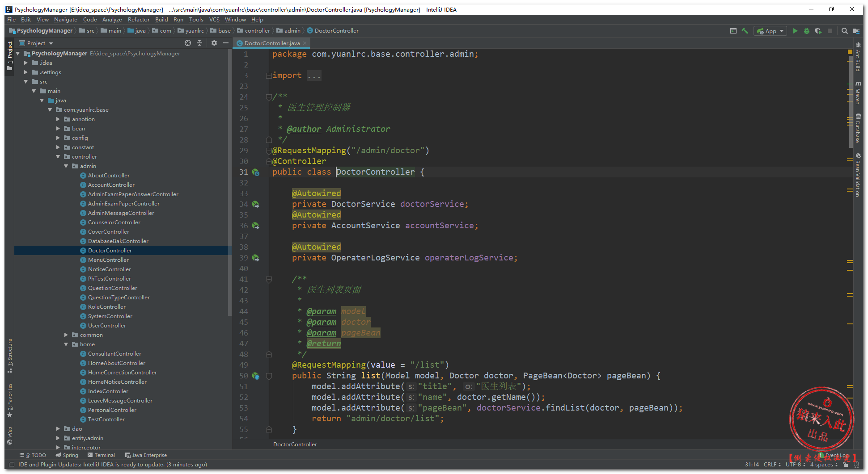Collapse all in the Project panel

[199, 43]
